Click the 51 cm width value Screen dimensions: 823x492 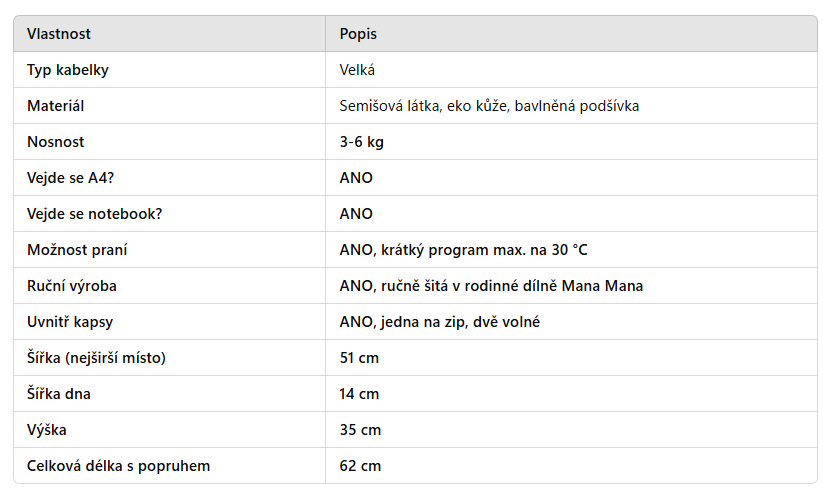point(359,358)
